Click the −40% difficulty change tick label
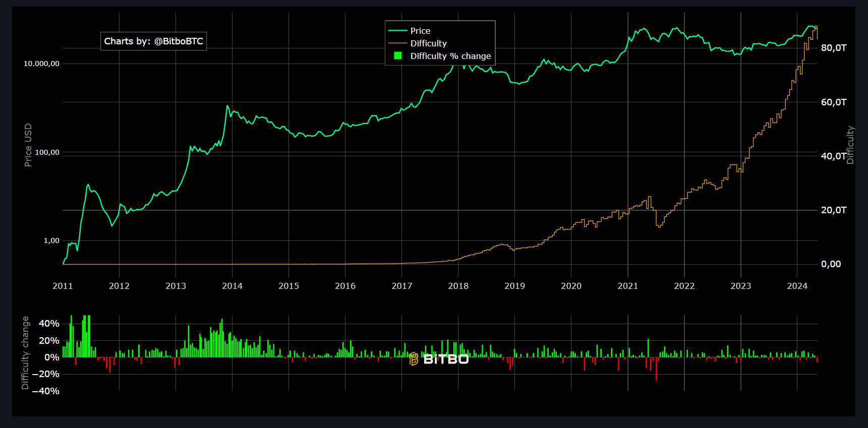This screenshot has width=868, height=428. 45,391
